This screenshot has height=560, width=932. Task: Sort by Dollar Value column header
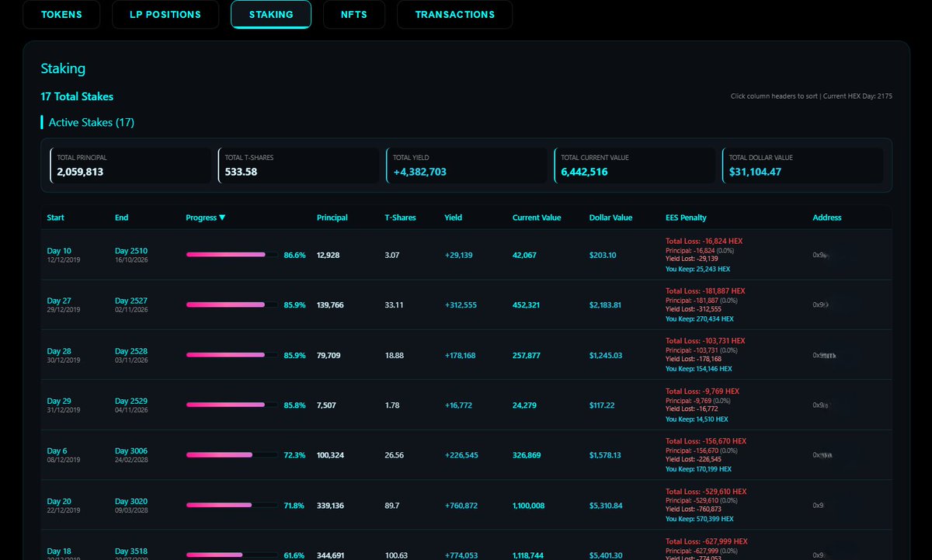point(611,217)
